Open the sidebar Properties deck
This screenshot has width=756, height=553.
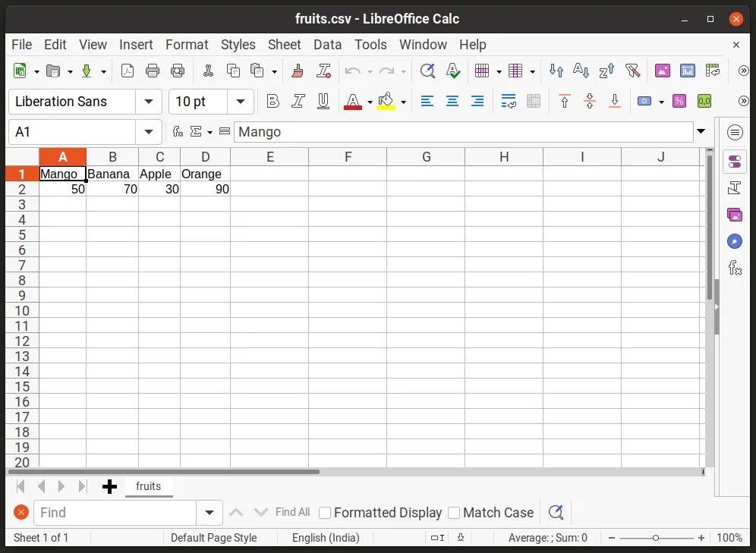(x=734, y=162)
